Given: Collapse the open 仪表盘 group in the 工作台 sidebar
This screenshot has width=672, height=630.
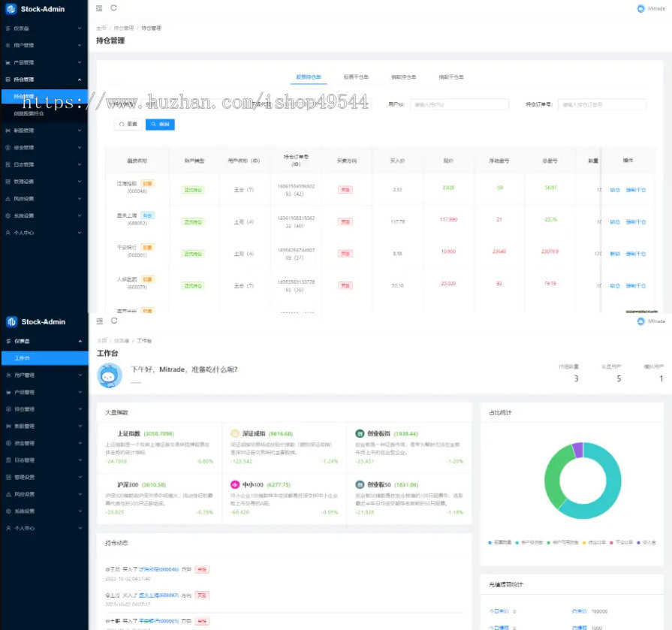Looking at the screenshot, I should click(x=80, y=341).
